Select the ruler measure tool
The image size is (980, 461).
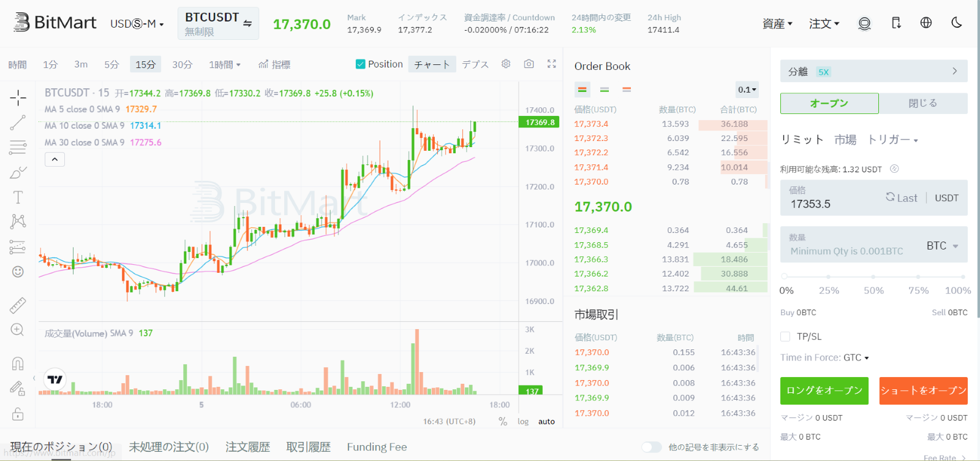tap(18, 305)
